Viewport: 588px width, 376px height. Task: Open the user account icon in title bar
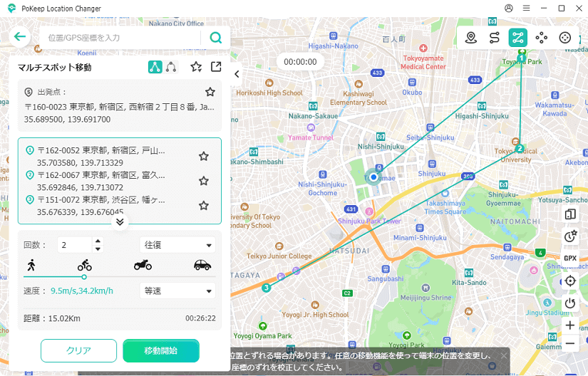(x=508, y=9)
